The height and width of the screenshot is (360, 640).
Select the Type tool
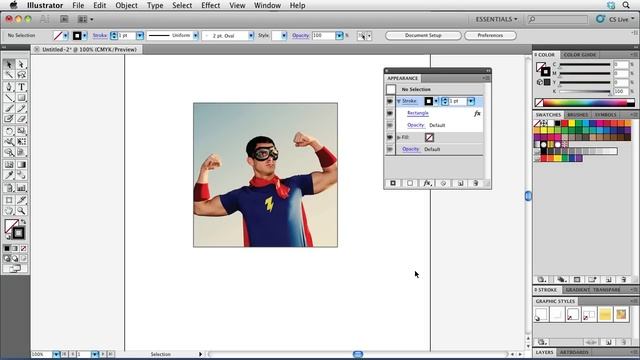21,87
